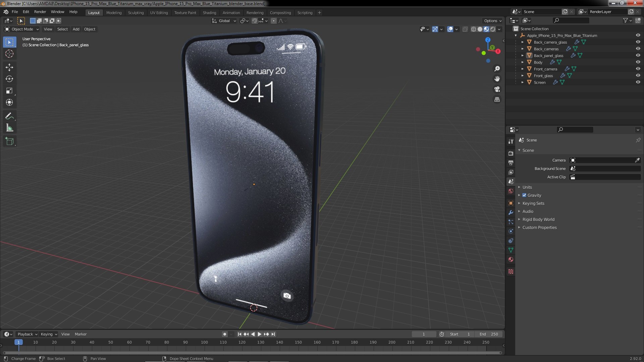644x362 pixels.
Task: Select the Annotate pencil tool
Action: pyautogui.click(x=9, y=116)
